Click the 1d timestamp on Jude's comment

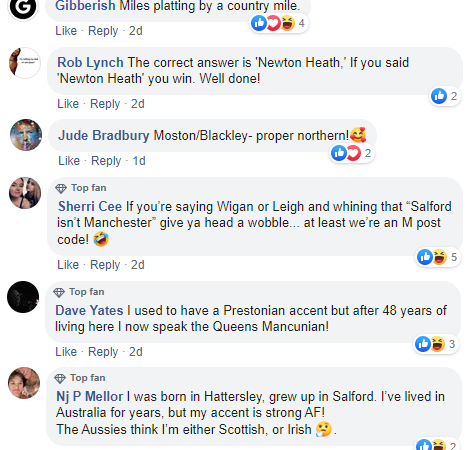139,161
